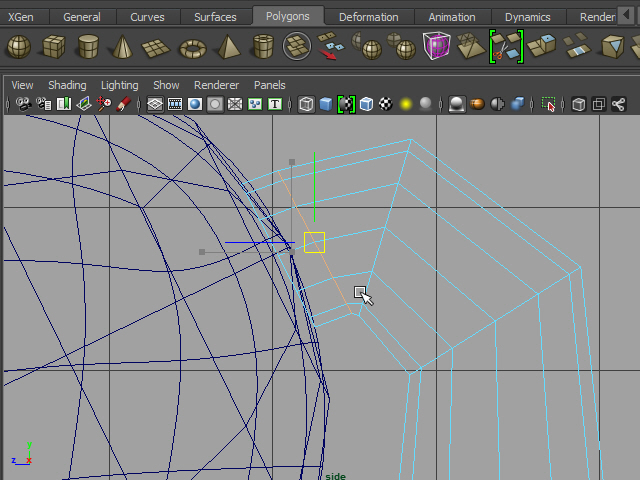Toggle the Gate Mask icon
The height and width of the screenshot is (480, 640).
(215, 104)
